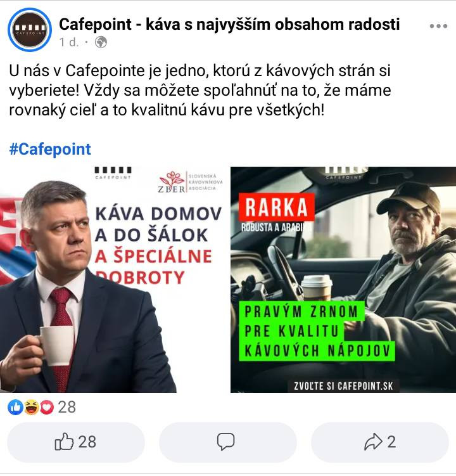Click the ZVOĽTE SI CAFEPOINT.SK caption
Screen dimensions: 456x476
[343, 386]
